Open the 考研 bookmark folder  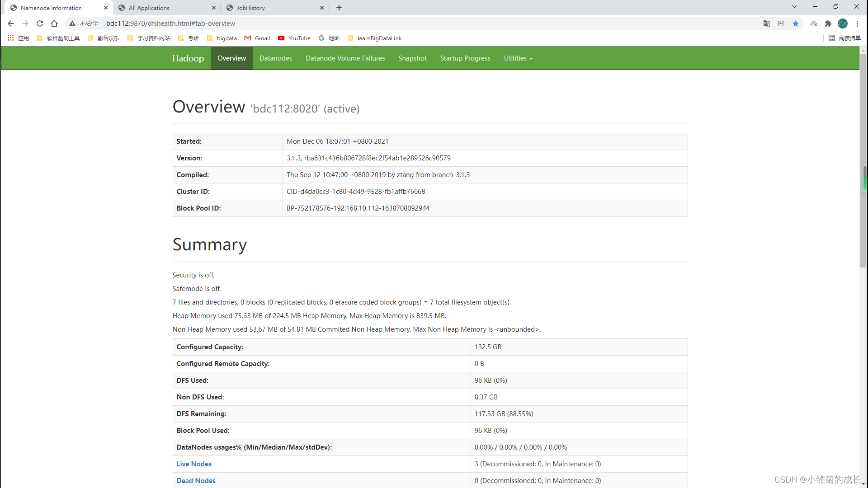[189, 38]
